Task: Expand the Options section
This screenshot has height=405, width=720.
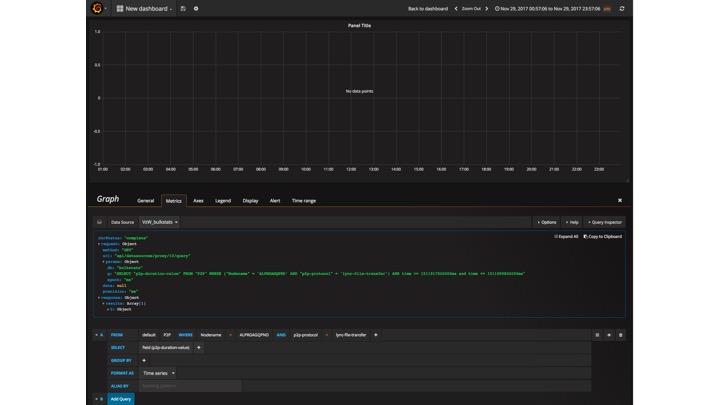Action: click(546, 222)
